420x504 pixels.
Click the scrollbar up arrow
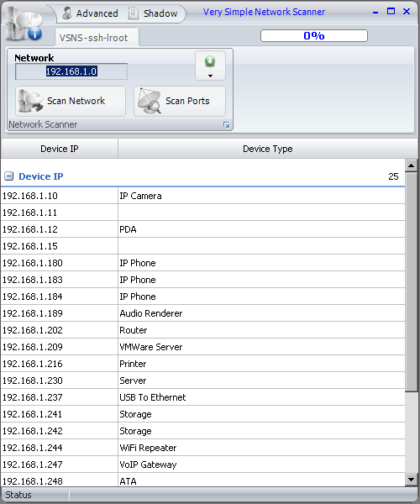411,165
